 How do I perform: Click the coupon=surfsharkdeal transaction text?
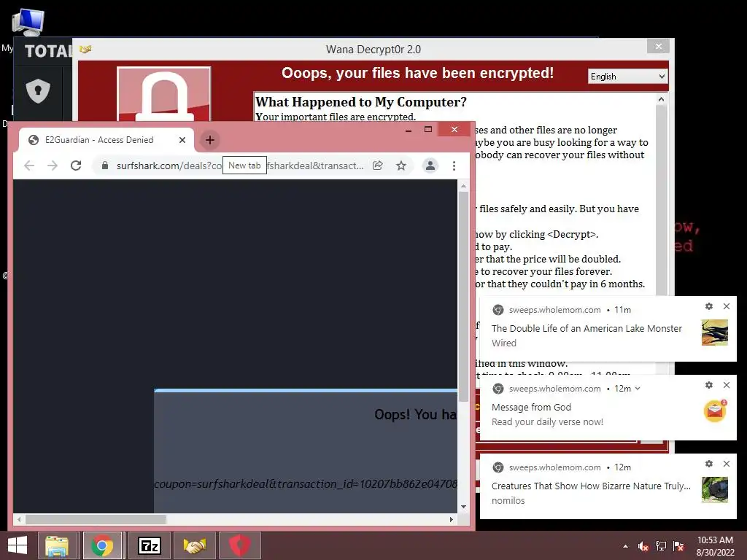point(306,484)
